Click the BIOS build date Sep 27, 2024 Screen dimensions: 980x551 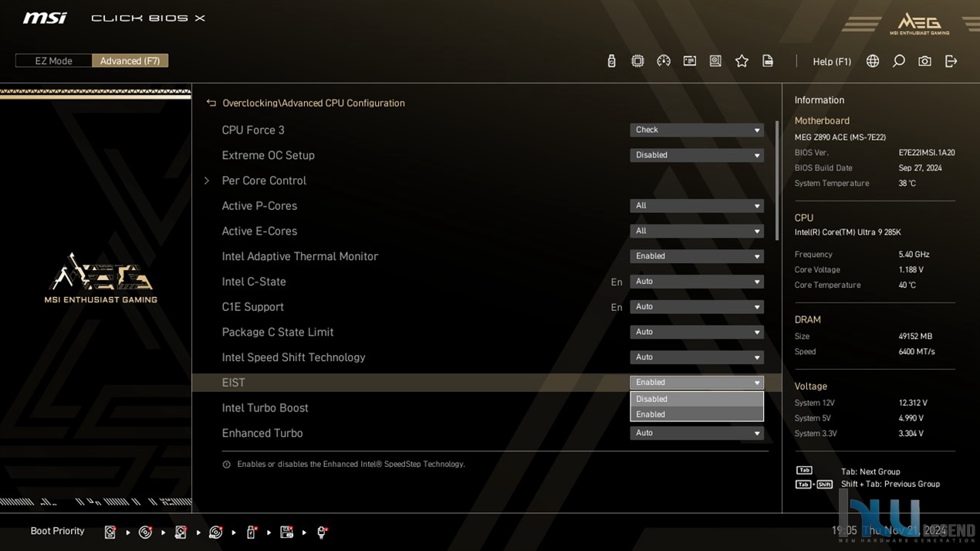[920, 168]
